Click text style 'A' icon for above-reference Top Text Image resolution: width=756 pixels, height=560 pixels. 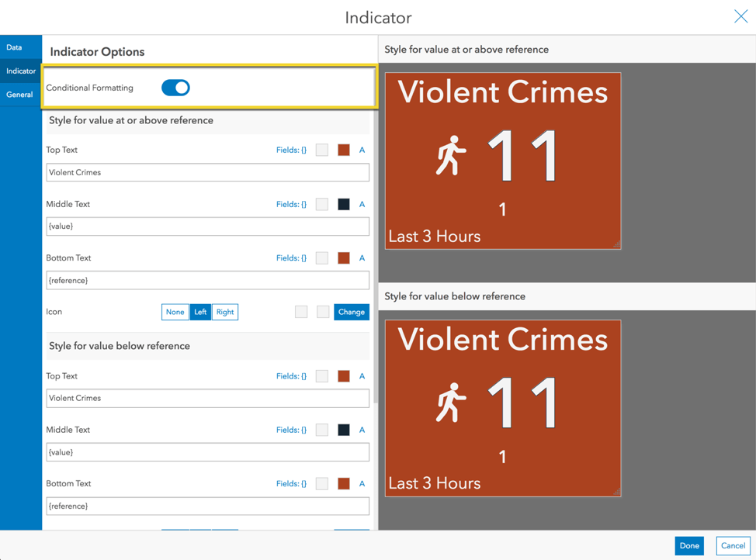362,150
